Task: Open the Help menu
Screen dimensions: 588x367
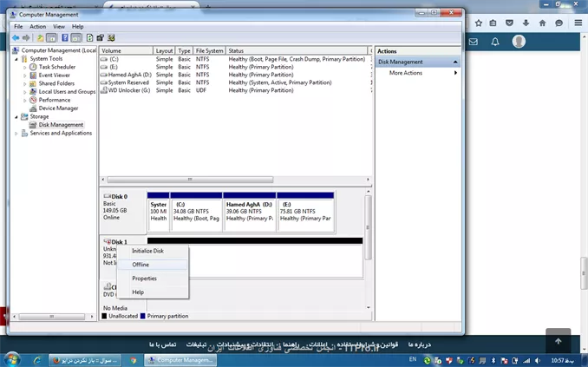Action: click(x=78, y=27)
